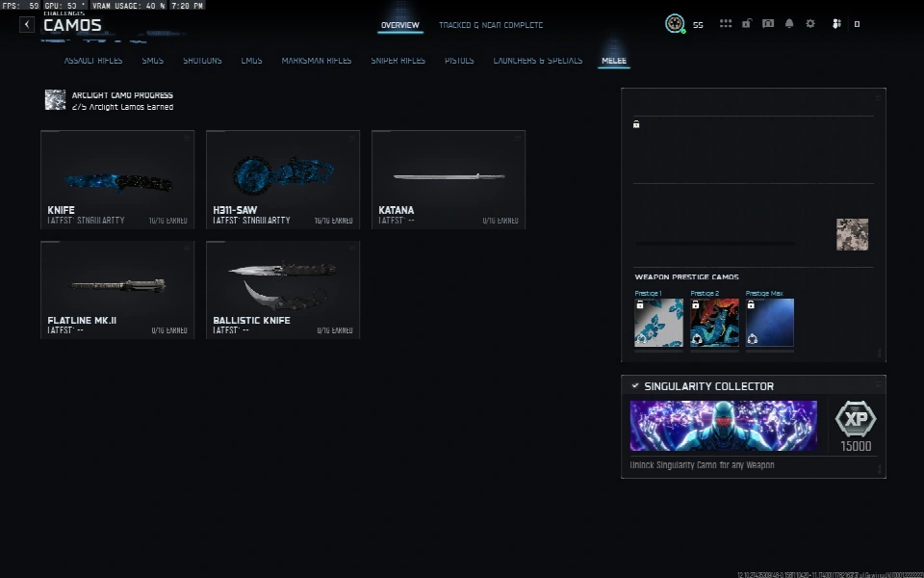Go back using the arrow beside CAMOS

pos(27,24)
